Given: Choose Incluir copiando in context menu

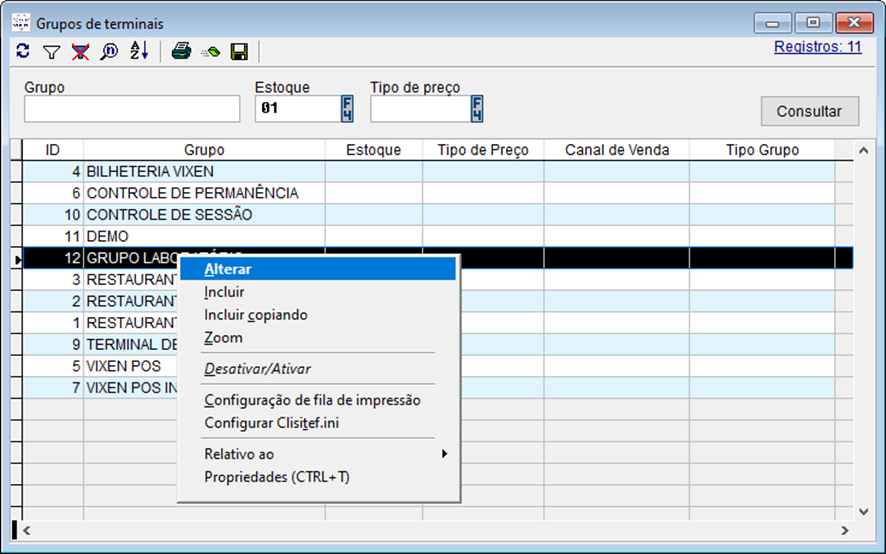Looking at the screenshot, I should coord(256,315).
